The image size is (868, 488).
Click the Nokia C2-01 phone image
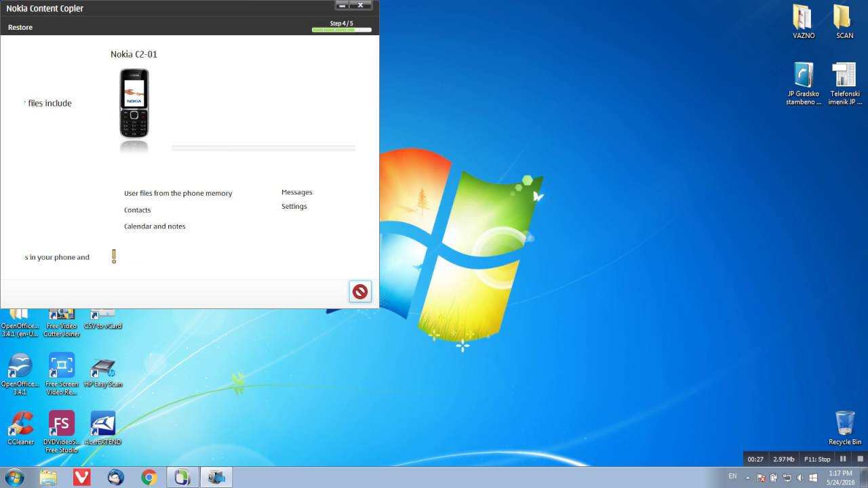coord(134,104)
